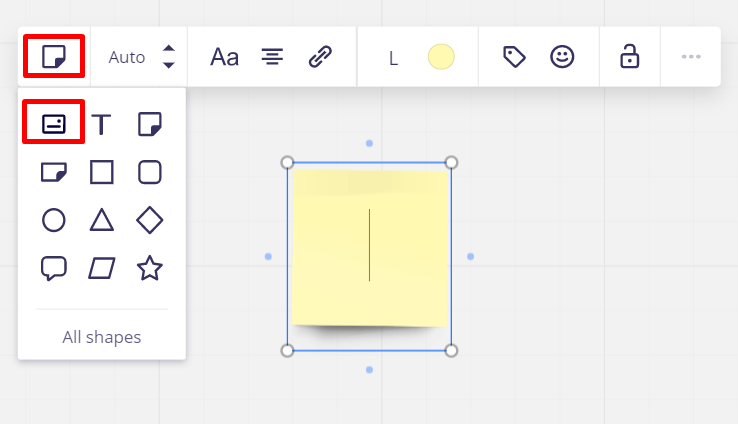Toggle the lock on the sticky note
738x424 pixels.
click(x=630, y=57)
